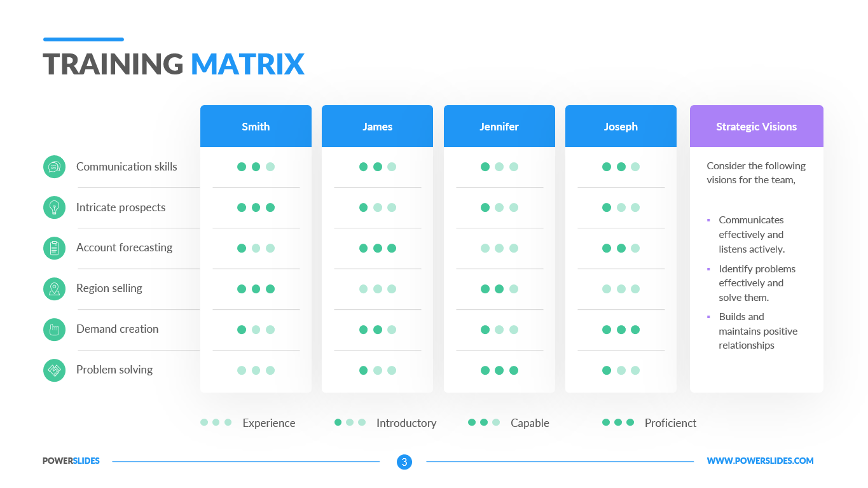Viewport: 868px width, 488px height.
Task: Select the Joseph column header
Action: pos(621,126)
